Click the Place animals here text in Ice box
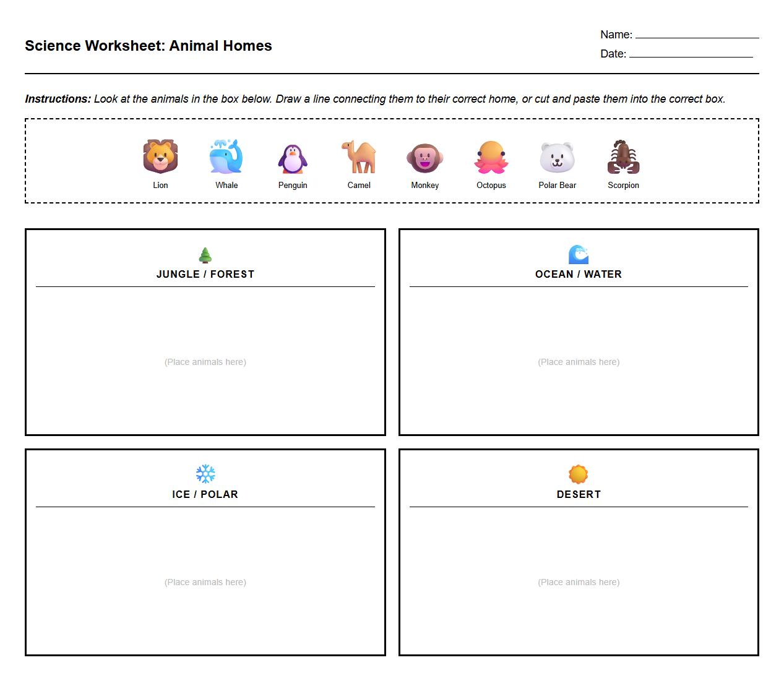The height and width of the screenshot is (681, 784). [205, 582]
